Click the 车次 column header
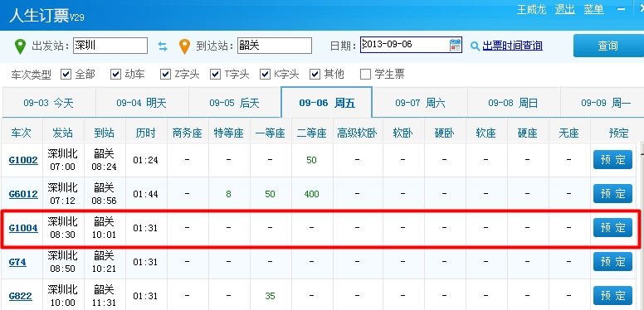644x310 pixels. tap(22, 133)
